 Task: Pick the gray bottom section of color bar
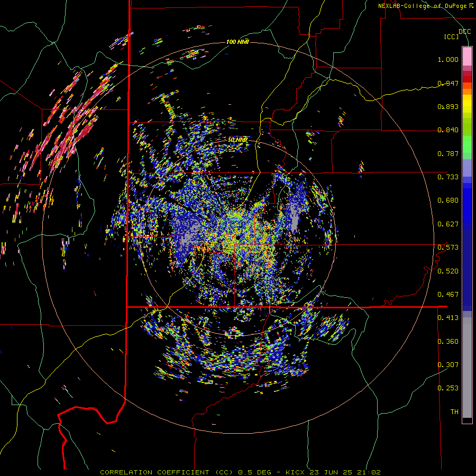click(467, 368)
